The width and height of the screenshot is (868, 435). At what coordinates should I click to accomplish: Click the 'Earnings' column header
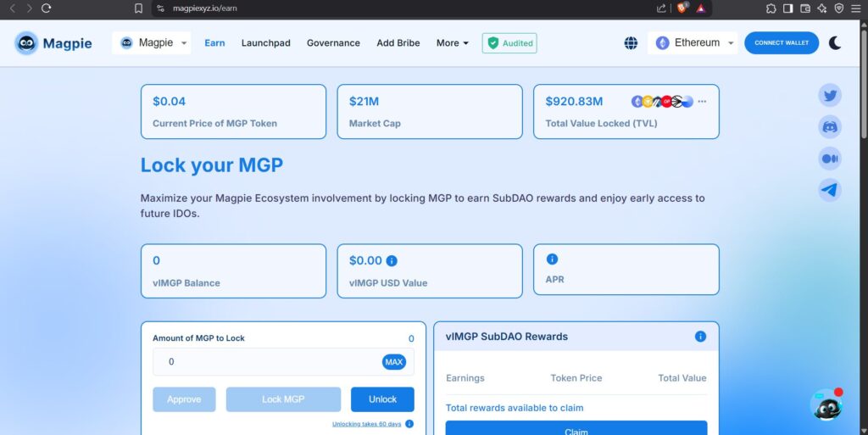pyautogui.click(x=465, y=378)
